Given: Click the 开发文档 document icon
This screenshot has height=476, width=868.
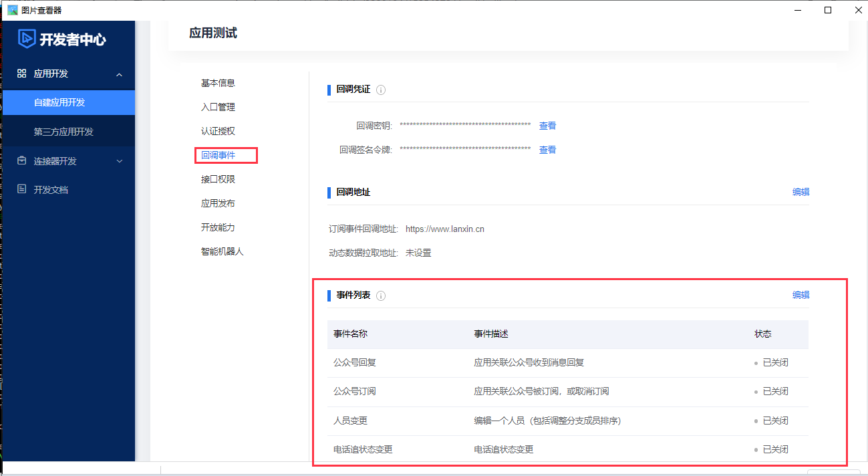Looking at the screenshot, I should coord(21,190).
